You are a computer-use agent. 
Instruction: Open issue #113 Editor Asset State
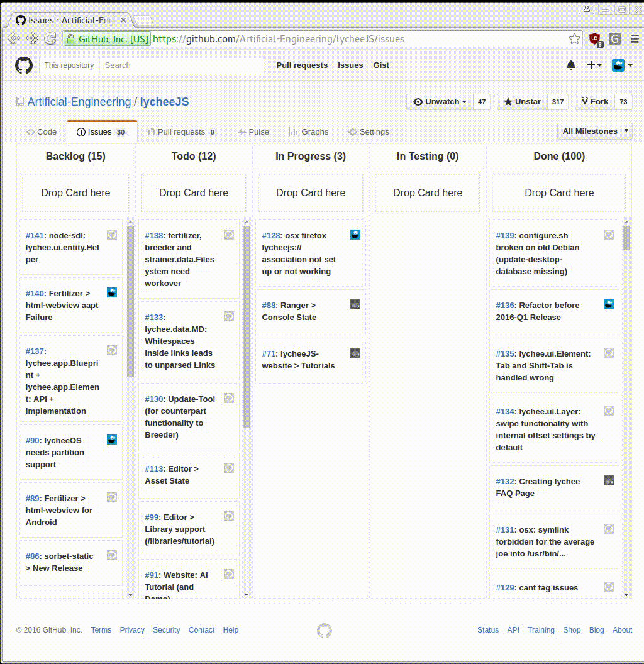pos(172,475)
